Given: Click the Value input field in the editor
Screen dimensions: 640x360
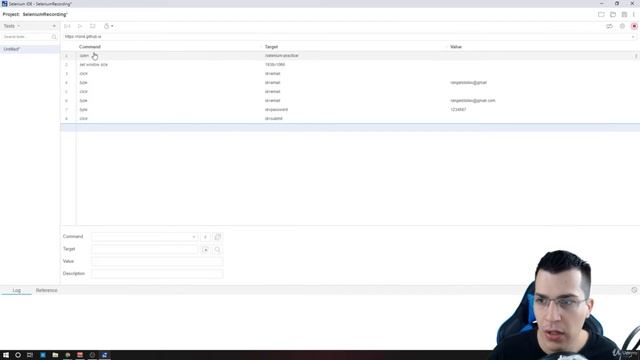Looking at the screenshot, I should click(157, 261).
